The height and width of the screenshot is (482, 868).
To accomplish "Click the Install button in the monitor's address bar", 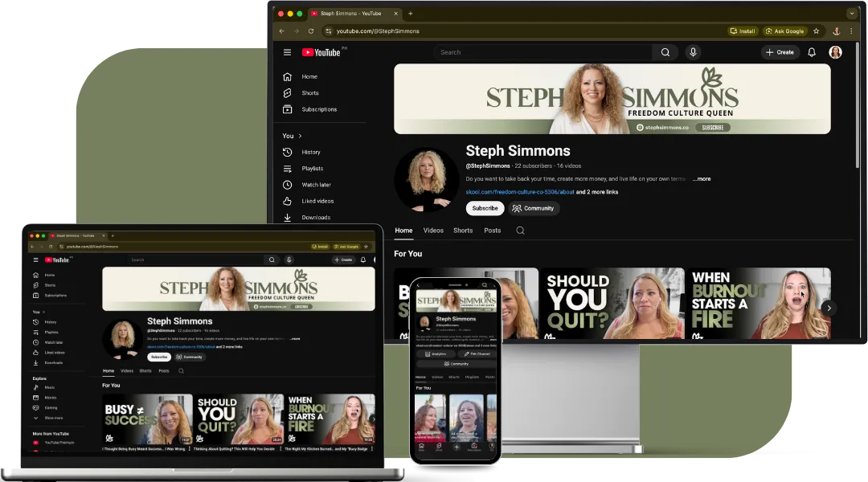I will tap(743, 31).
